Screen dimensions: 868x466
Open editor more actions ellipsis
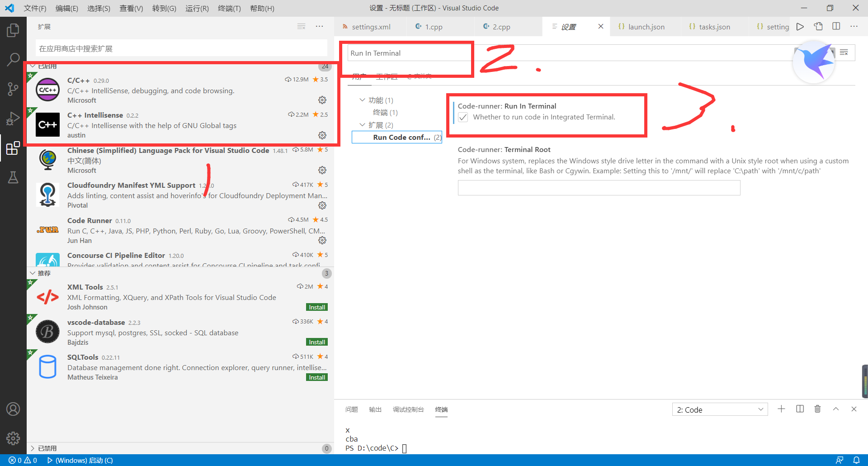point(854,27)
